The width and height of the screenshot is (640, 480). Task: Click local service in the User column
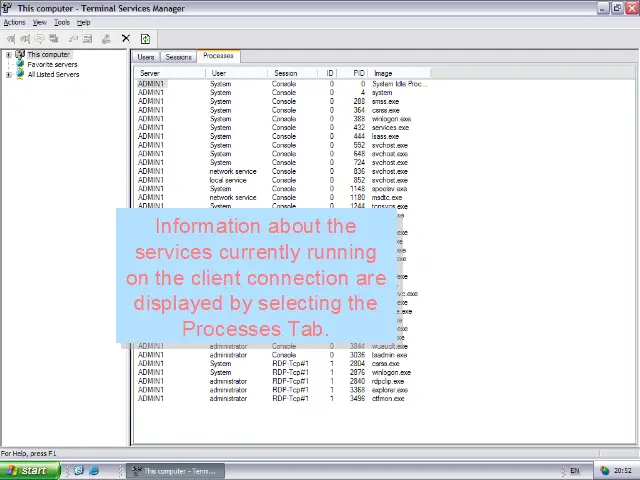tap(228, 180)
